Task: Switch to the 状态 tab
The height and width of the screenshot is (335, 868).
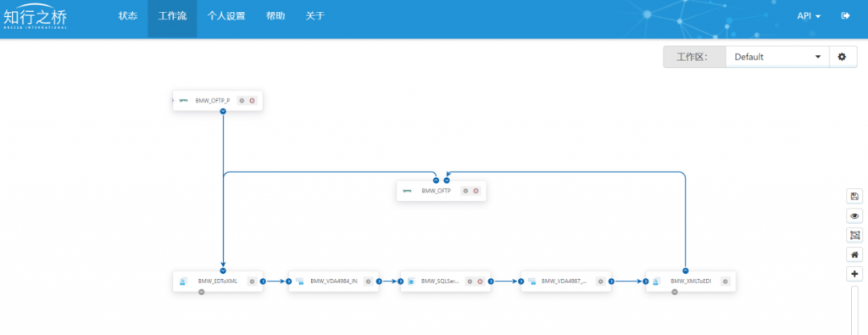Action: pyautogui.click(x=128, y=16)
